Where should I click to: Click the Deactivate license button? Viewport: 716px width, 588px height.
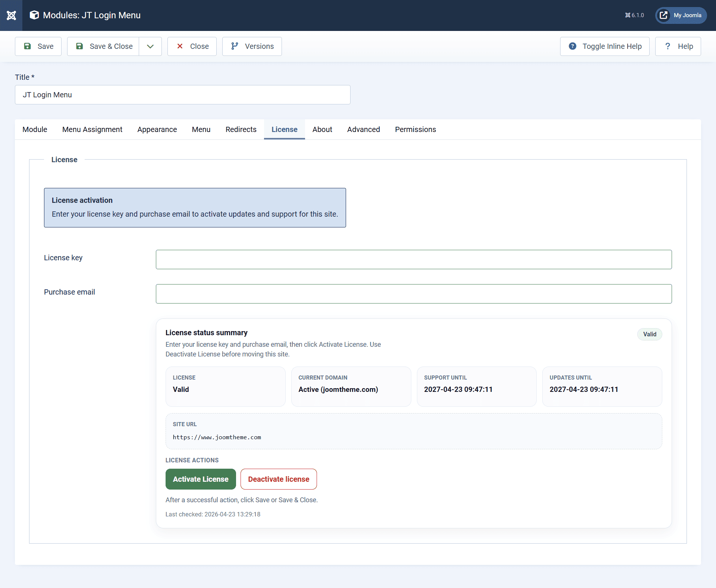click(279, 479)
